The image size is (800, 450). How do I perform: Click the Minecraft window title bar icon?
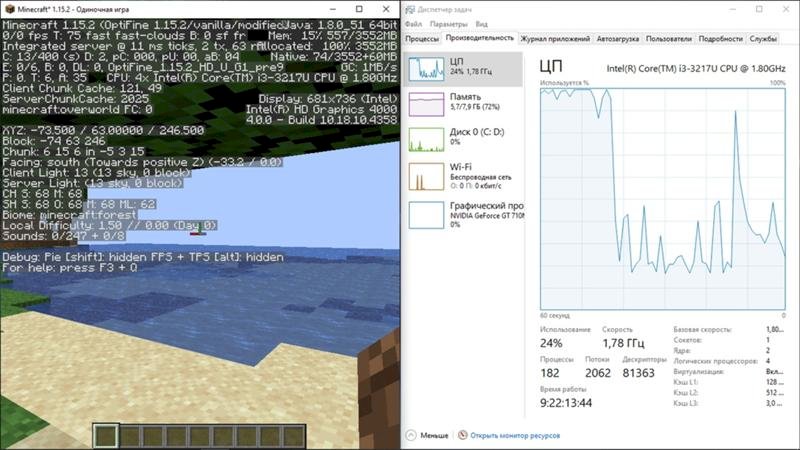pyautogui.click(x=10, y=9)
